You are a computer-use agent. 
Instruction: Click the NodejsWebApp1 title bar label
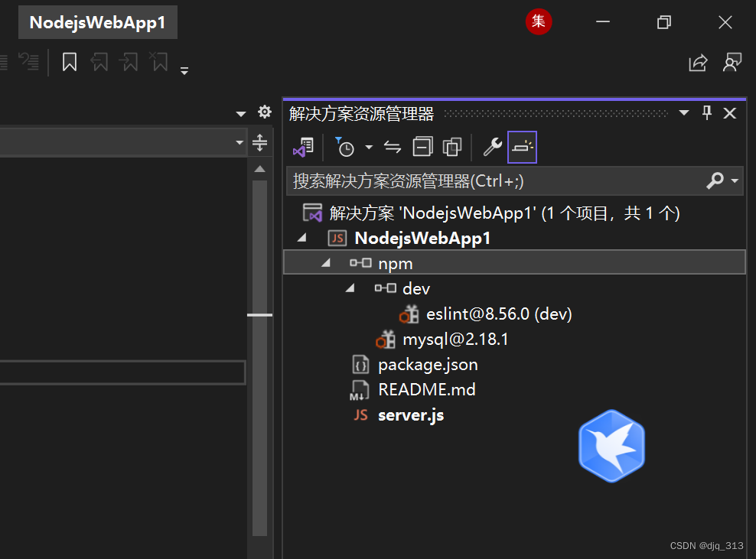coord(98,22)
